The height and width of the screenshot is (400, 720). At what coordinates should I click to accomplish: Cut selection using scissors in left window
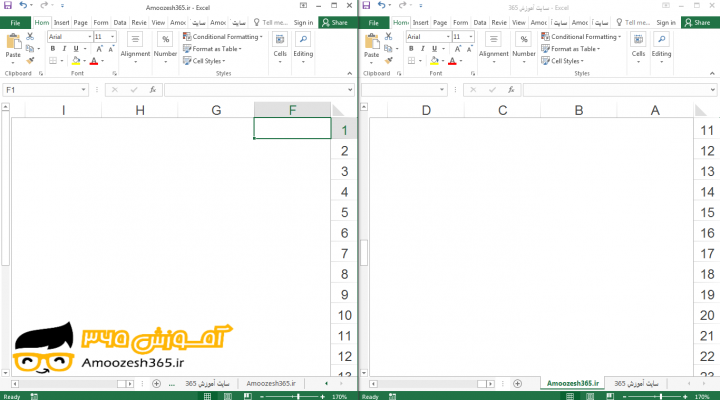pyautogui.click(x=30, y=36)
